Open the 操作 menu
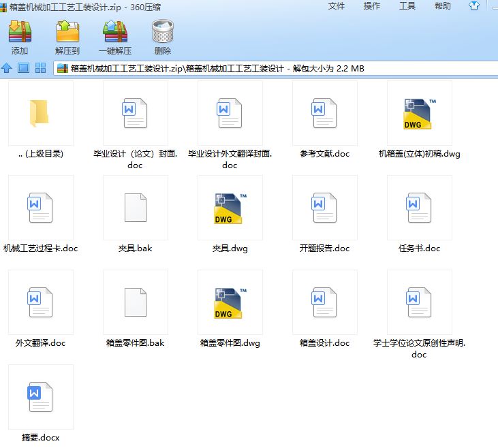This screenshot has width=498, height=448. 372,5
